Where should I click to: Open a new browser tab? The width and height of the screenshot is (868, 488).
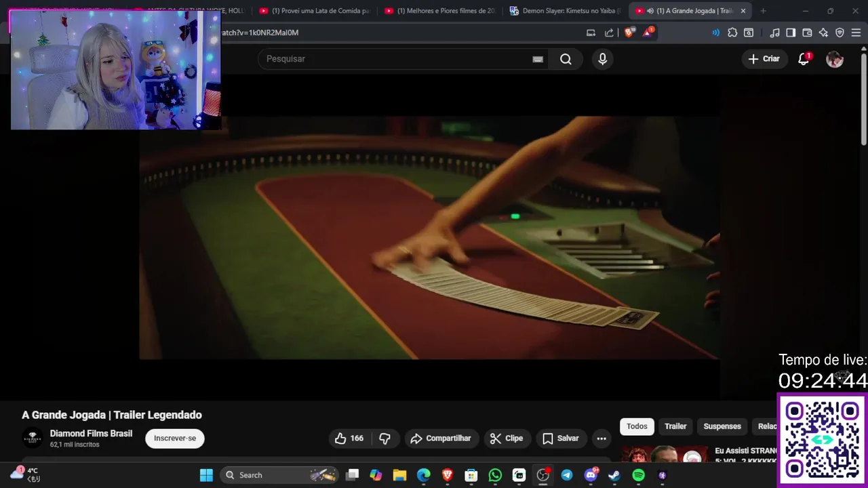[763, 11]
